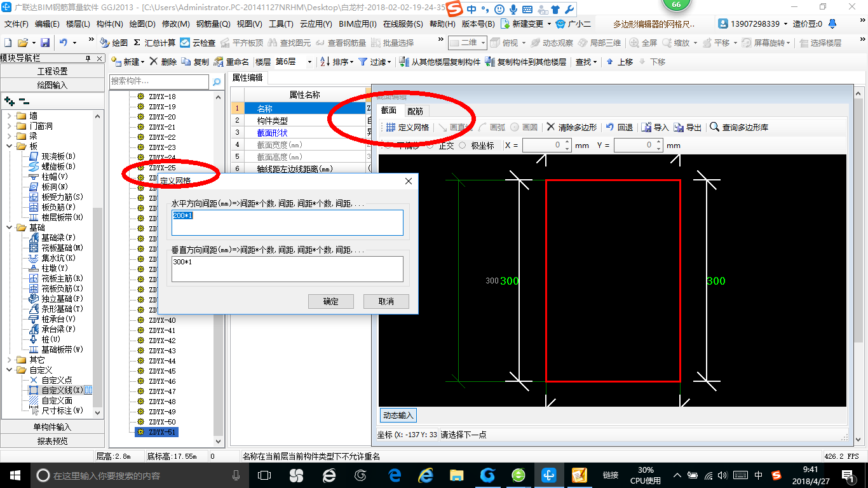
Task: Open the 工程设置 navigator section
Action: tap(52, 71)
